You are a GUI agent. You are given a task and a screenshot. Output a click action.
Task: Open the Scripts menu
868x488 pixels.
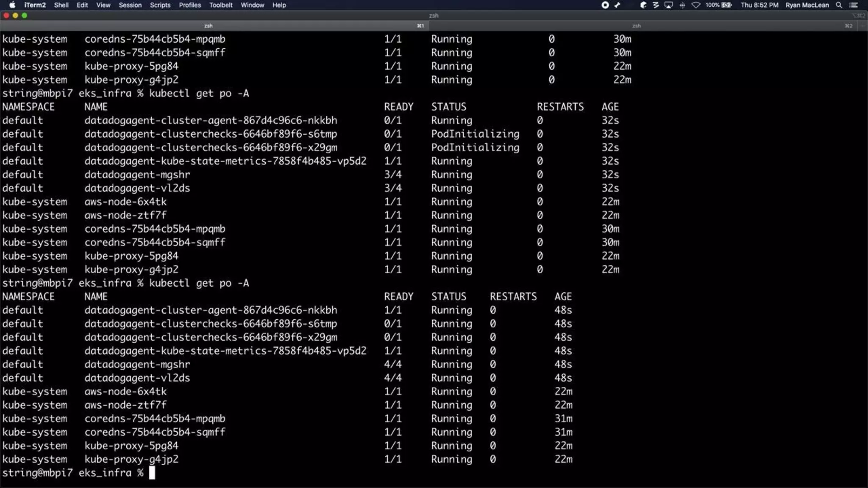[160, 5]
